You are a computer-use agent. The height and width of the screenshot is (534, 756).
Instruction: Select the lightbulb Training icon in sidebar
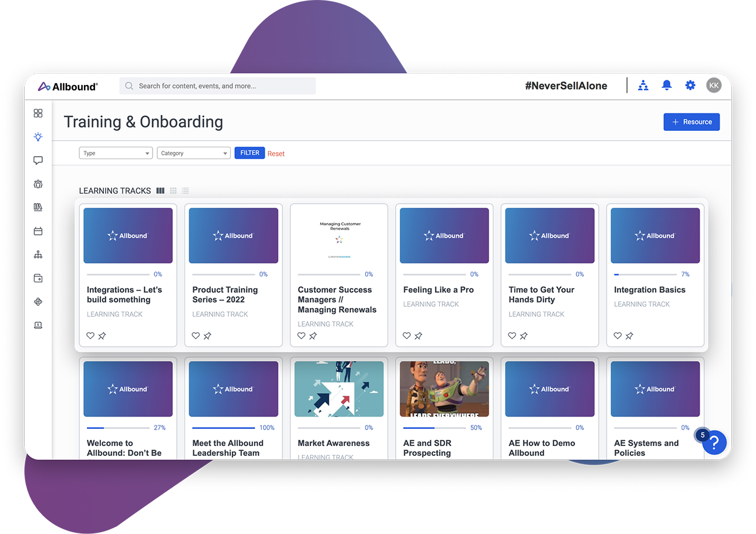pos(38,137)
